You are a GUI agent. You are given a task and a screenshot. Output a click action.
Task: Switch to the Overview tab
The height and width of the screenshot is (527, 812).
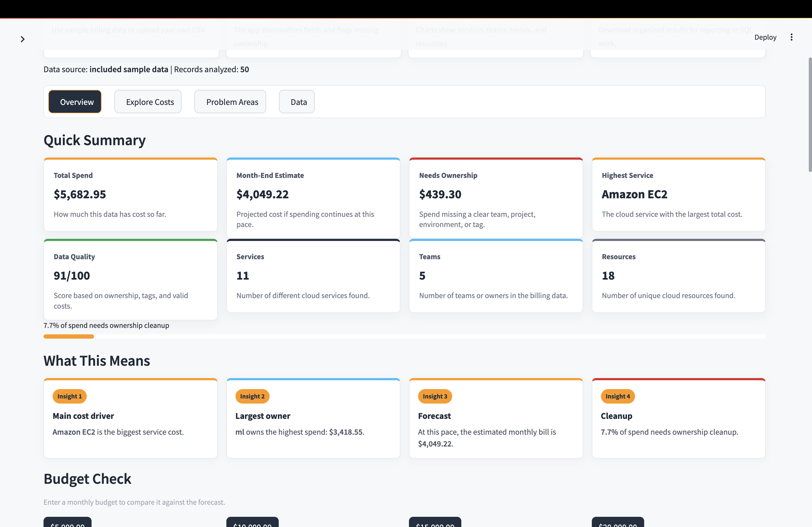(75, 102)
